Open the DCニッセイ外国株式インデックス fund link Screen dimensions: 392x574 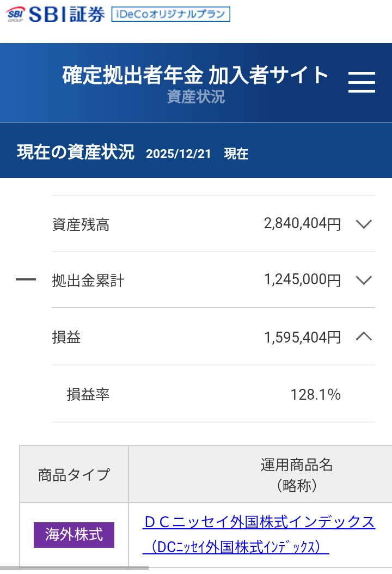point(259,522)
